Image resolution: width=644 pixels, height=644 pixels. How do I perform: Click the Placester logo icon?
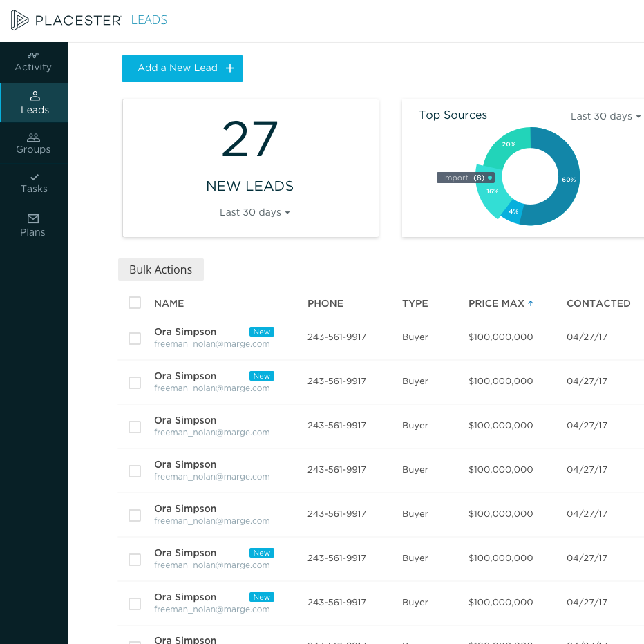pos(19,20)
